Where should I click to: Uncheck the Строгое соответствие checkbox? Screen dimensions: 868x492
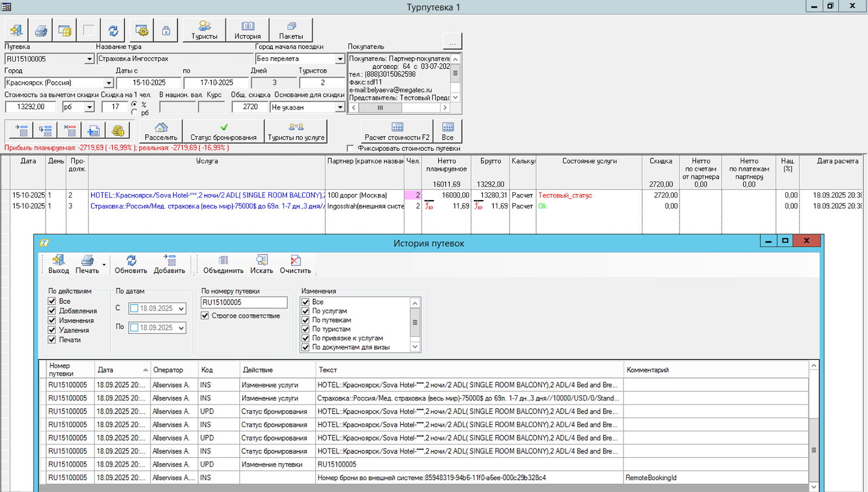pos(205,316)
